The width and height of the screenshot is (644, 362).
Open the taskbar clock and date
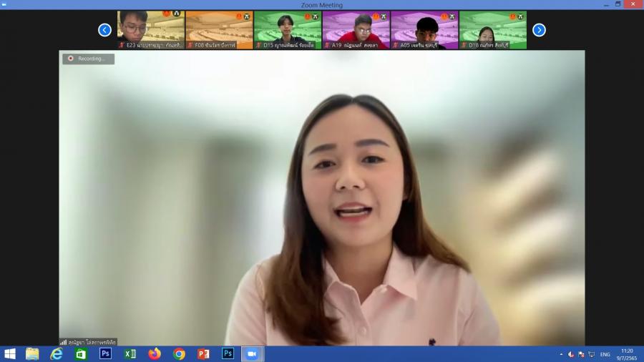tap(627, 354)
